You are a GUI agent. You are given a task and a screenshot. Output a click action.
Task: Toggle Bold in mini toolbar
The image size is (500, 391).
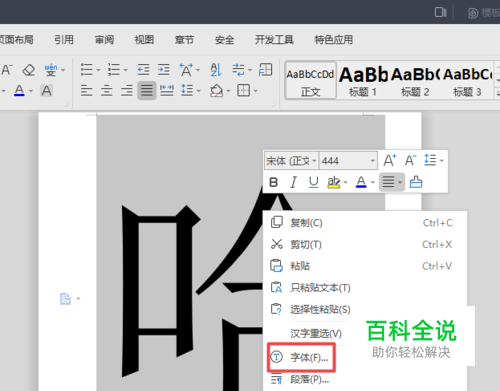274,182
